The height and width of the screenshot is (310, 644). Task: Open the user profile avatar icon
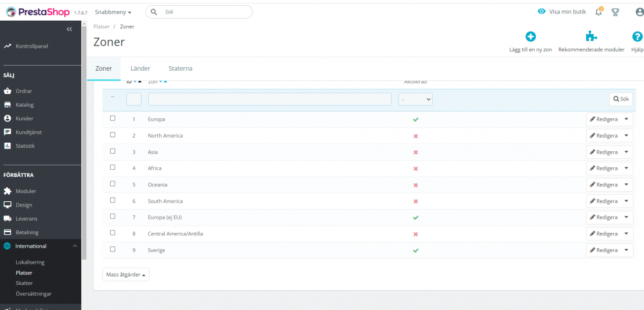click(x=639, y=12)
